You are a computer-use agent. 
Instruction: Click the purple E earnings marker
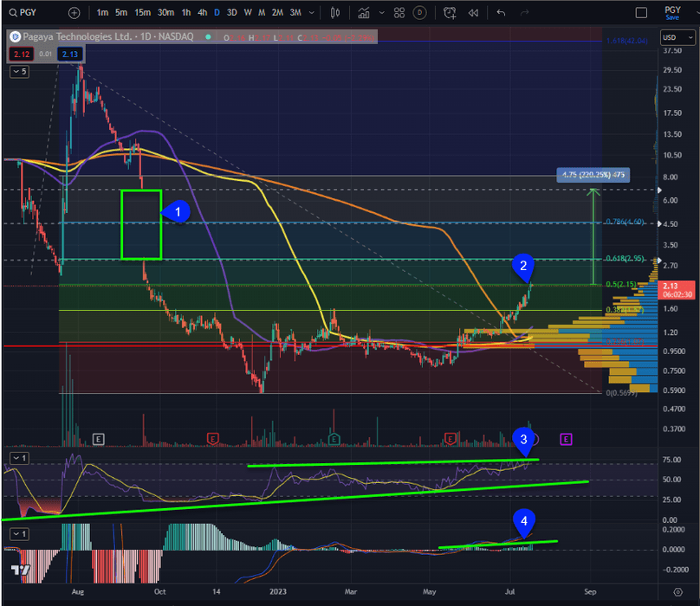565,439
